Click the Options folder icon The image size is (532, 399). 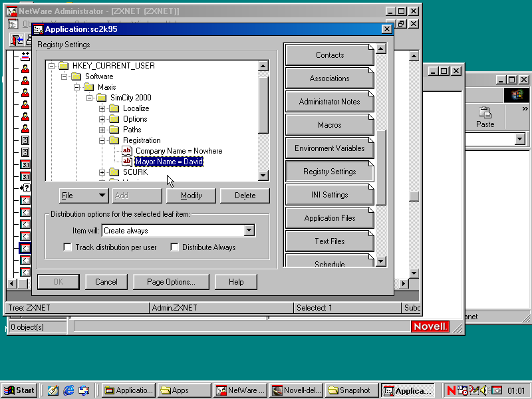pyautogui.click(x=114, y=119)
